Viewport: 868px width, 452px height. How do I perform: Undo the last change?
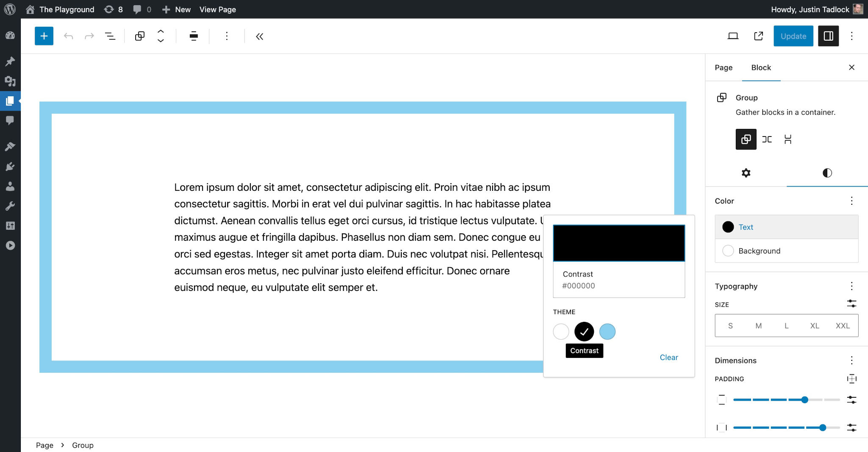click(x=68, y=36)
